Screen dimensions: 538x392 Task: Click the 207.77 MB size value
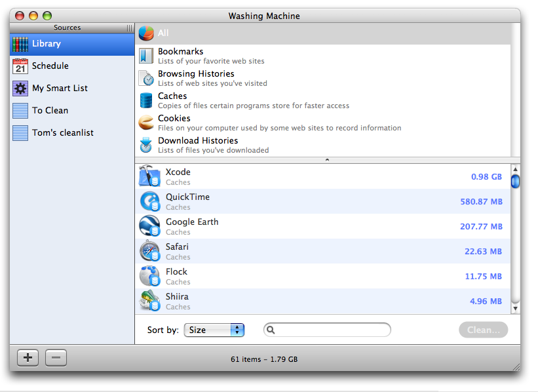[x=482, y=227]
